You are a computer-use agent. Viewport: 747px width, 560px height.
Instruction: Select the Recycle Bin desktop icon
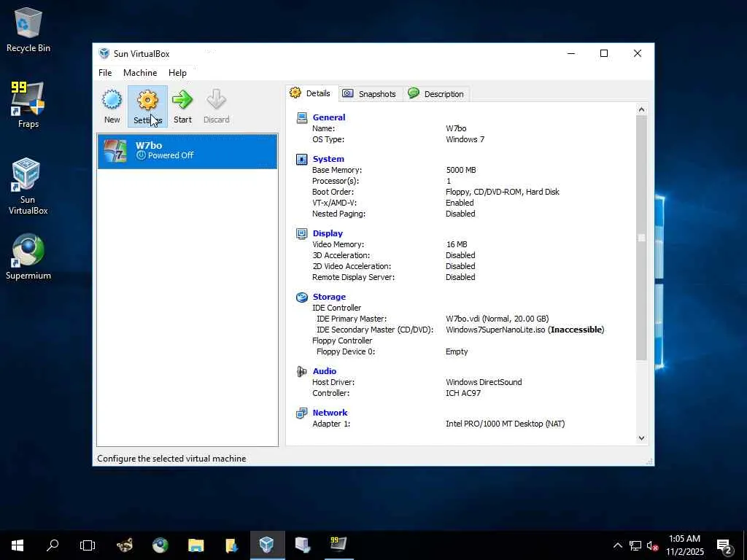[x=28, y=29]
